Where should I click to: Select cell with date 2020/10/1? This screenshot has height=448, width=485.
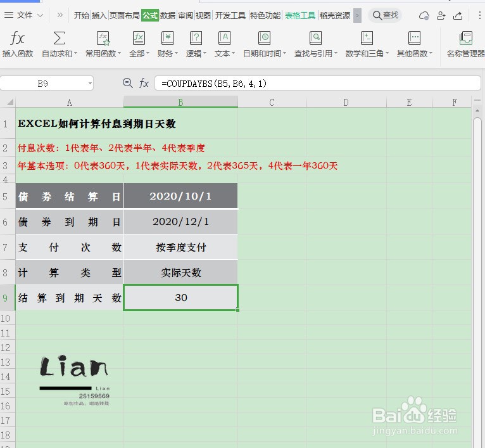coord(180,196)
